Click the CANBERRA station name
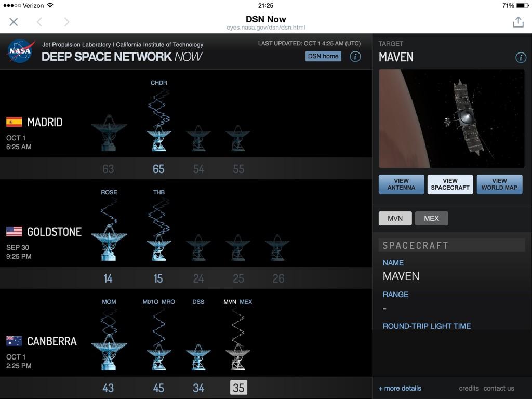The image size is (532, 399). click(x=52, y=341)
